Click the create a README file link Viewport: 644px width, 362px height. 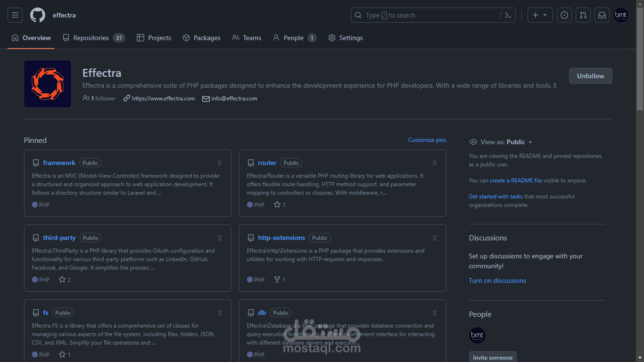516,181
